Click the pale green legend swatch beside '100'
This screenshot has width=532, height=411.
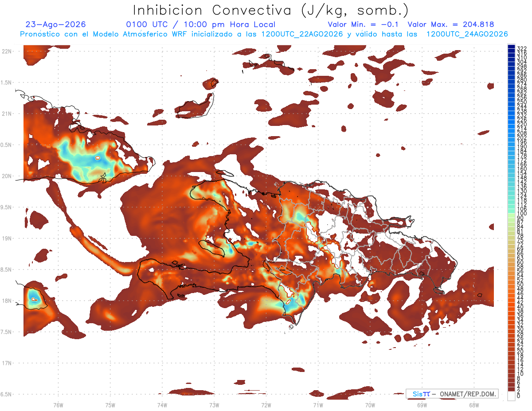(511, 215)
